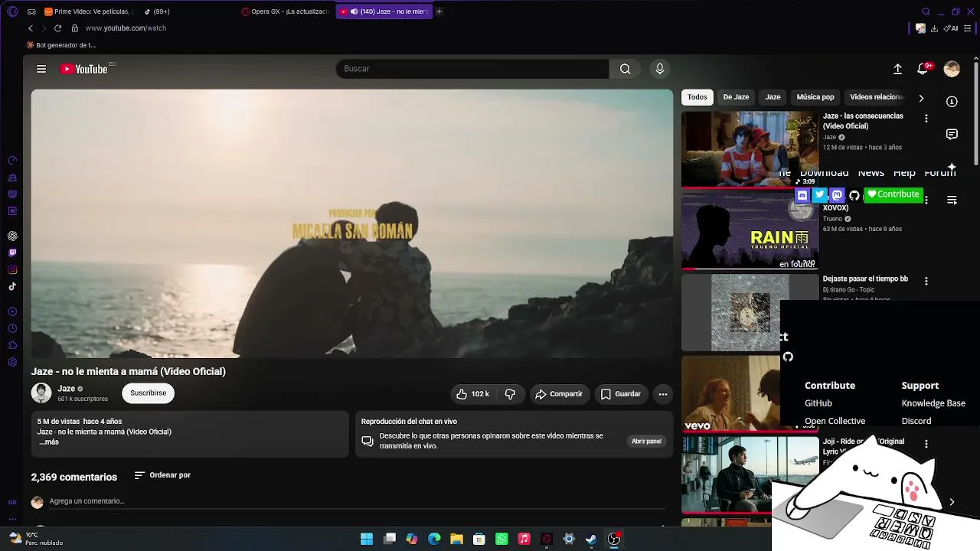Open Opera easy setup menu icon
The image size is (980, 551).
coord(967,28)
